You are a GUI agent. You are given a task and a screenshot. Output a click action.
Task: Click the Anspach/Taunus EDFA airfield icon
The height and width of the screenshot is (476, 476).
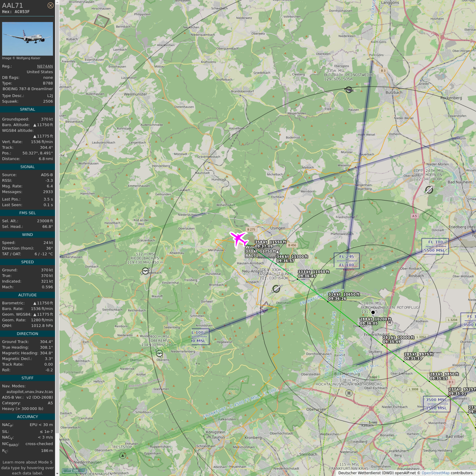point(276,289)
